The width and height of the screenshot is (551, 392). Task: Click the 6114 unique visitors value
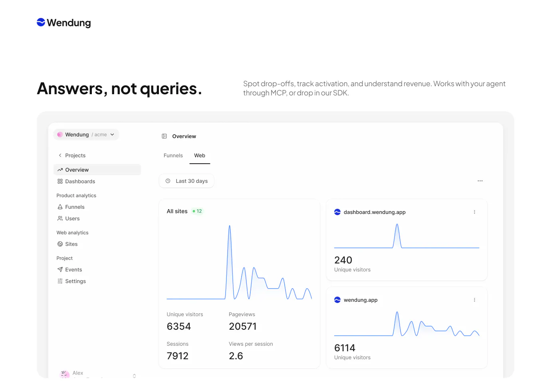click(345, 348)
